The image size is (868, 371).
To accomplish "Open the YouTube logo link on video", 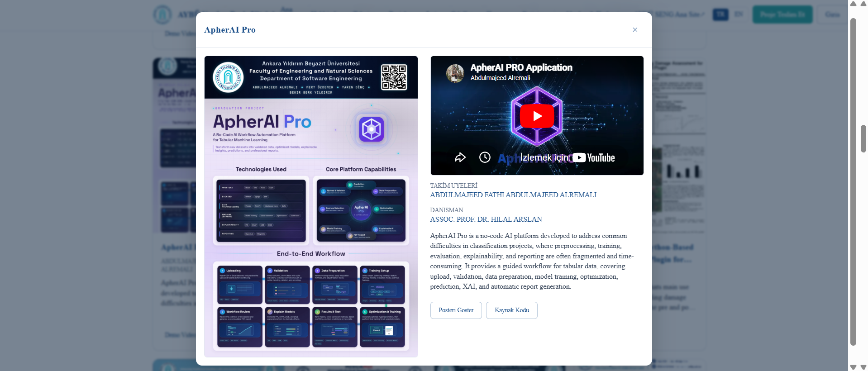I will tap(594, 157).
